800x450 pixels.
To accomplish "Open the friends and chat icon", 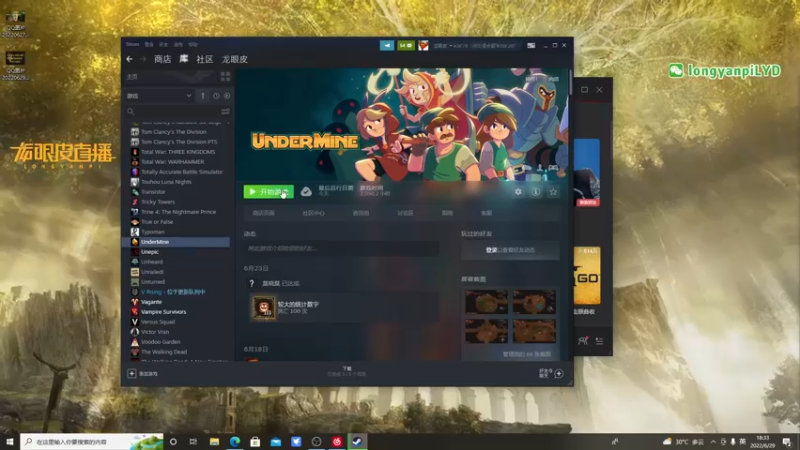I will 559,373.
